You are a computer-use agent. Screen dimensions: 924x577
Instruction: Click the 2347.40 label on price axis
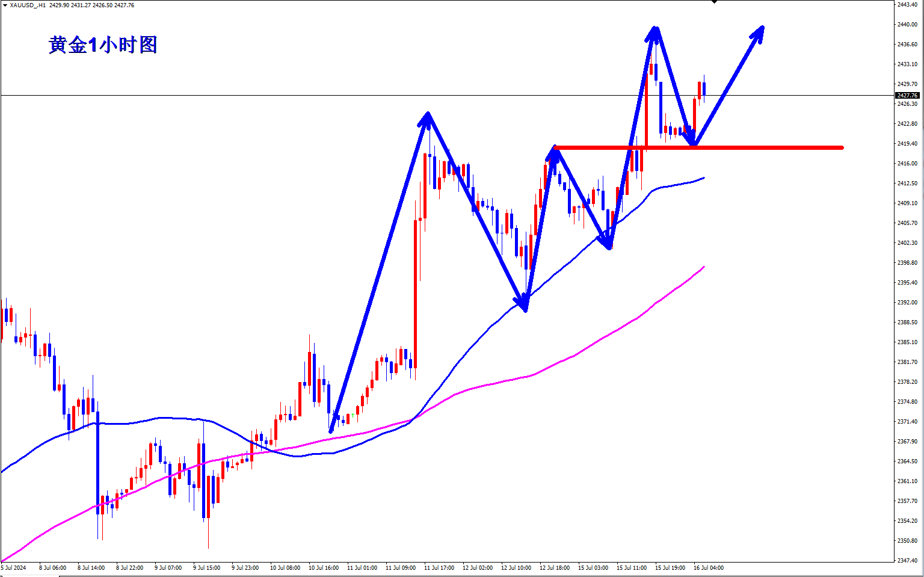[907, 560]
